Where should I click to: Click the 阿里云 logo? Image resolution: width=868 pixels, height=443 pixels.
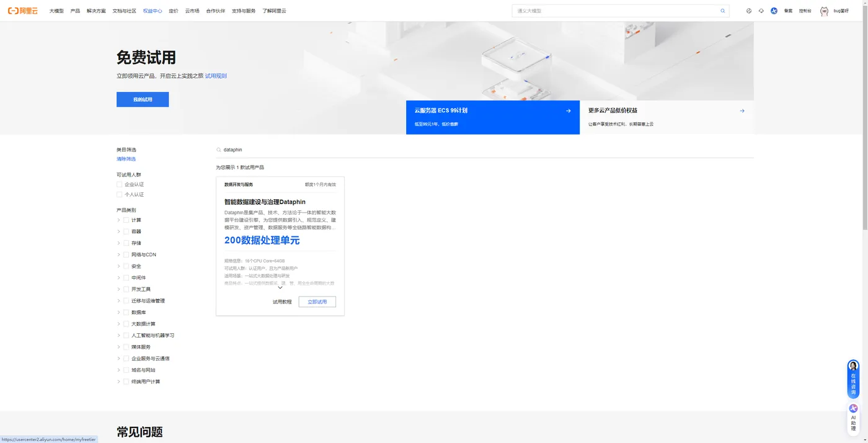[x=22, y=11]
